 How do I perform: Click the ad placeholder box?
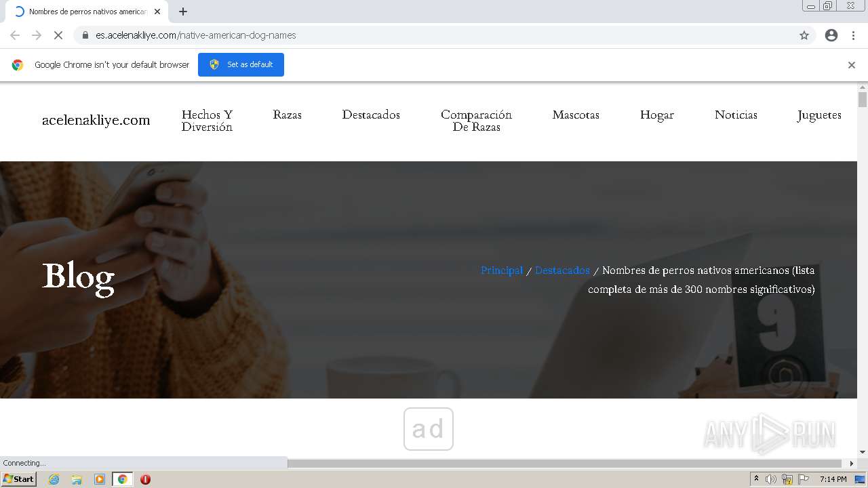(x=429, y=429)
